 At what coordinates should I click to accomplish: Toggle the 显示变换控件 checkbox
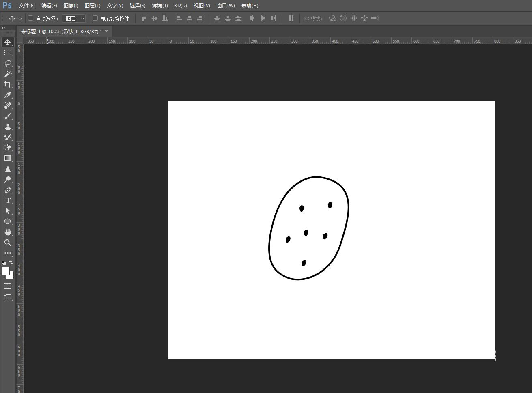pyautogui.click(x=95, y=18)
